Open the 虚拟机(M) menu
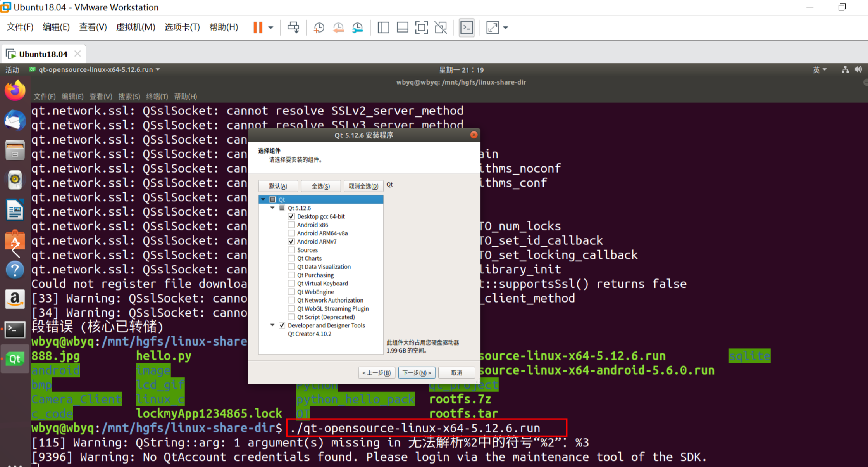This screenshot has height=467, width=868. 135,27
